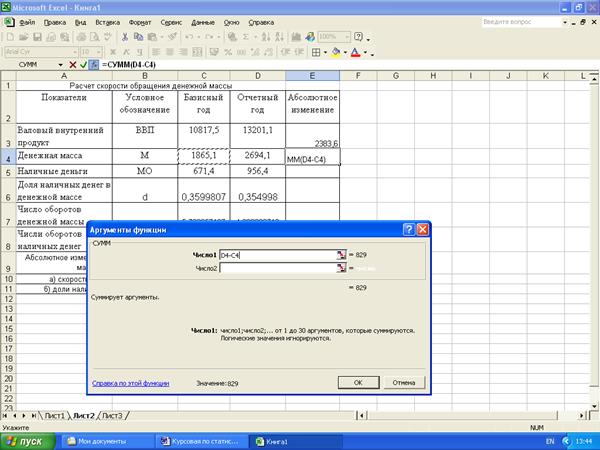Click the cancel (X) formula entry icon
The image size is (600, 450).
(72, 65)
